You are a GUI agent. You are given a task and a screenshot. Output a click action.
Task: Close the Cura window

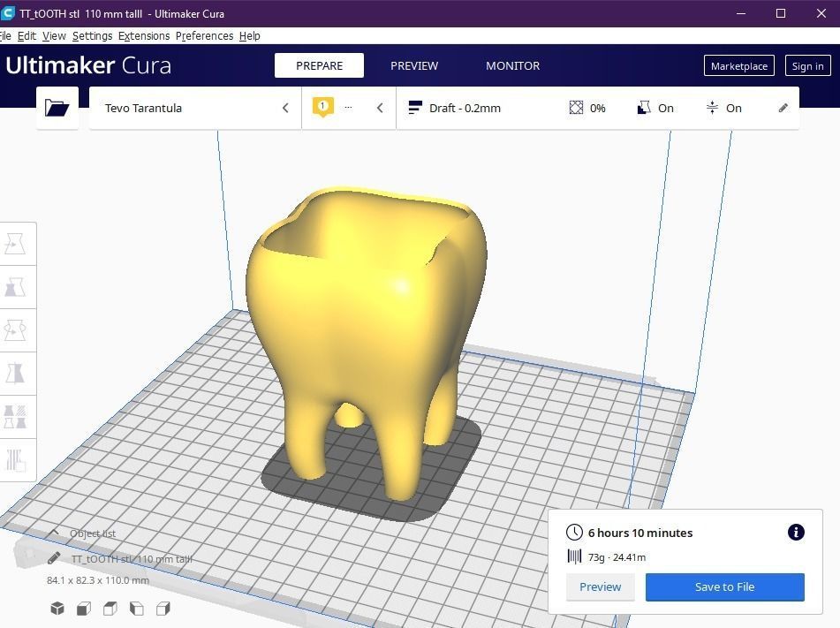[821, 13]
